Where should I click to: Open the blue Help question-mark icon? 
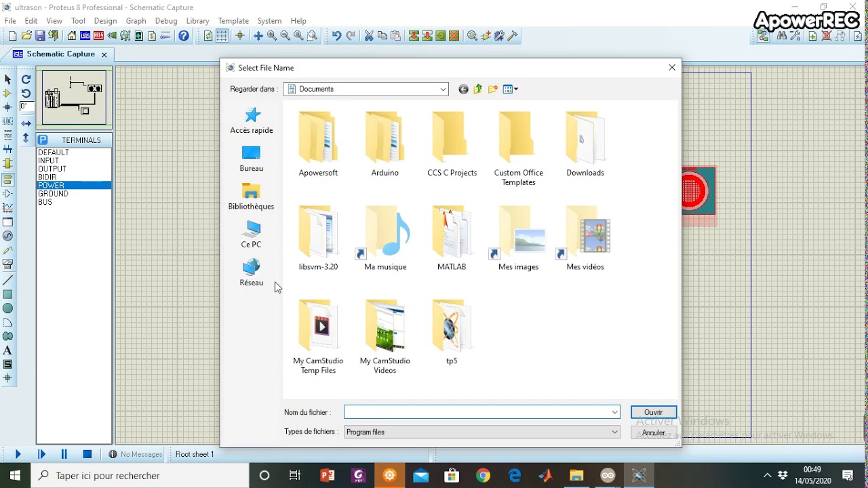[184, 36]
